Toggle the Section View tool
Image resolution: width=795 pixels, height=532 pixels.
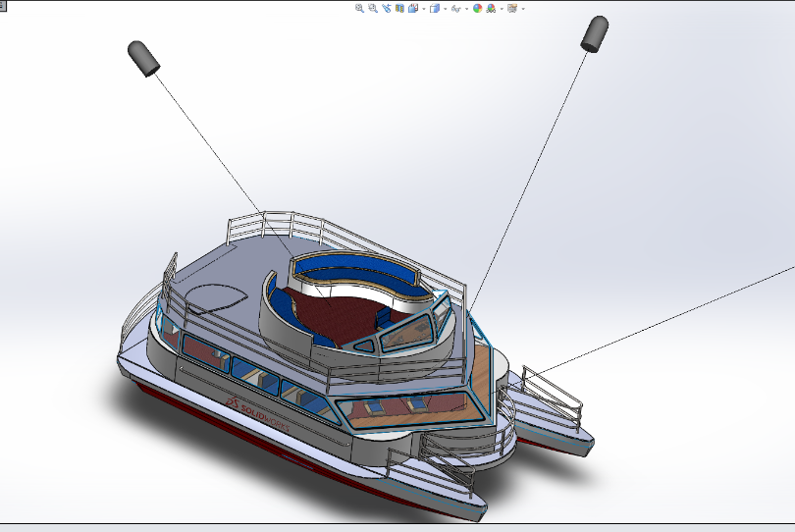pyautogui.click(x=399, y=8)
